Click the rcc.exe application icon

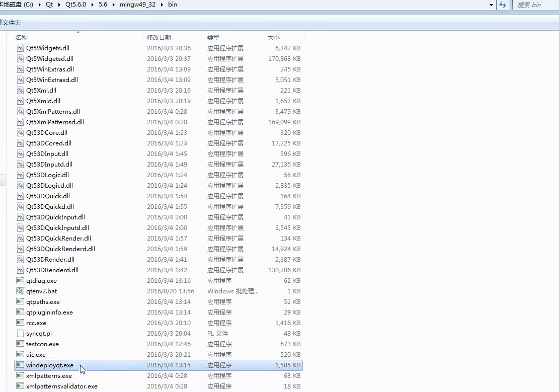pyautogui.click(x=20, y=323)
